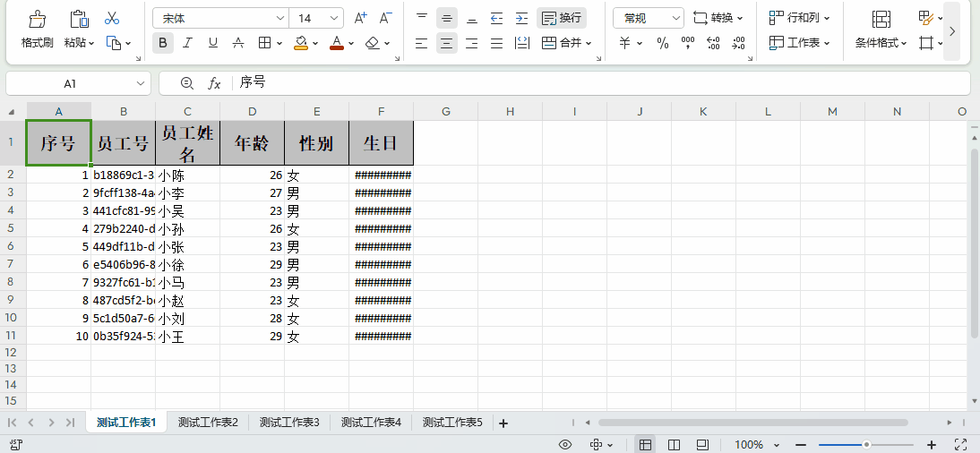The height and width of the screenshot is (453, 980).
Task: Toggle italic formatting
Action: pyautogui.click(x=187, y=43)
